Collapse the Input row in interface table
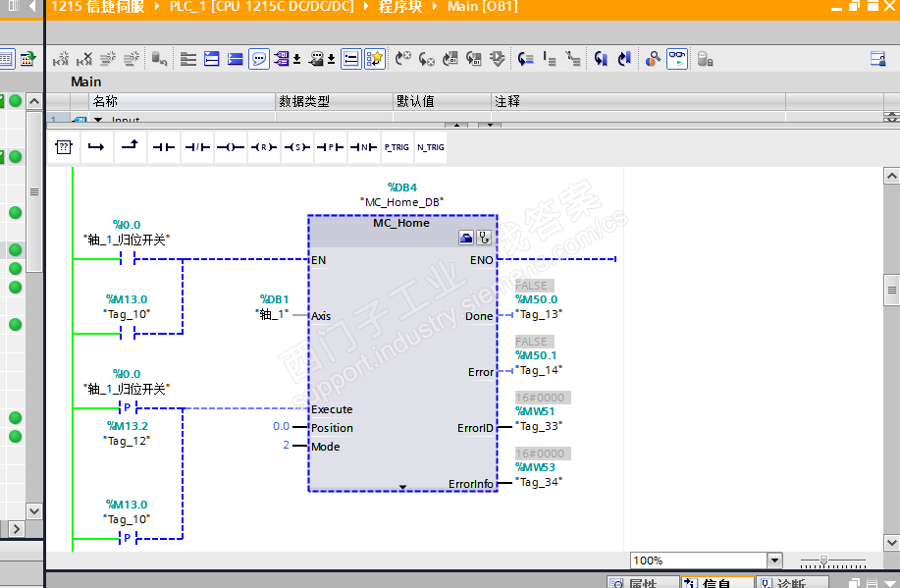The height and width of the screenshot is (588, 900). point(98,120)
